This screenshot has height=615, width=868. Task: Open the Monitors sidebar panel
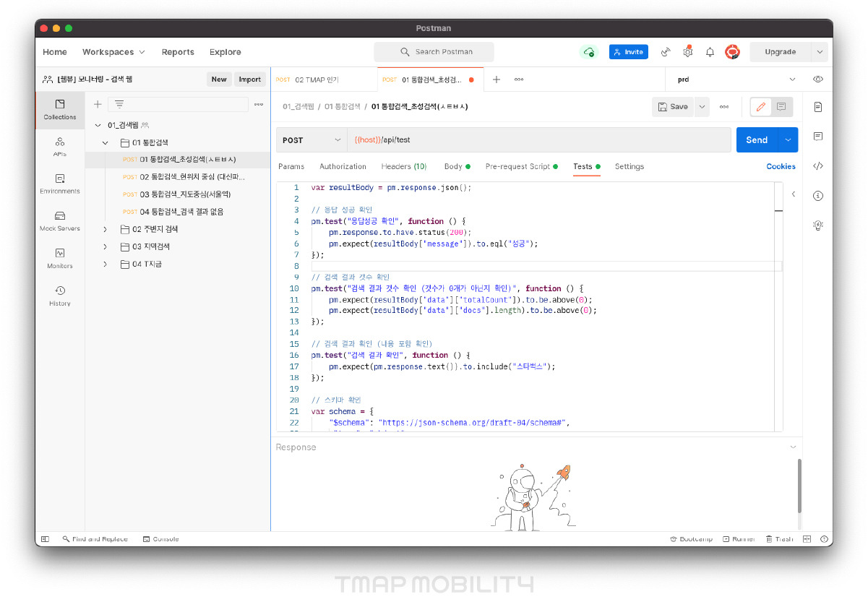click(60, 259)
